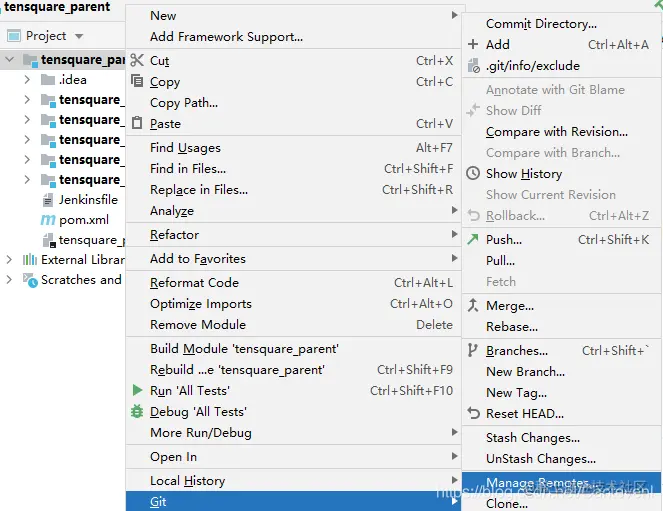Select Replace in Files menu entry
Image resolution: width=663 pixels, height=511 pixels.
[293, 190]
